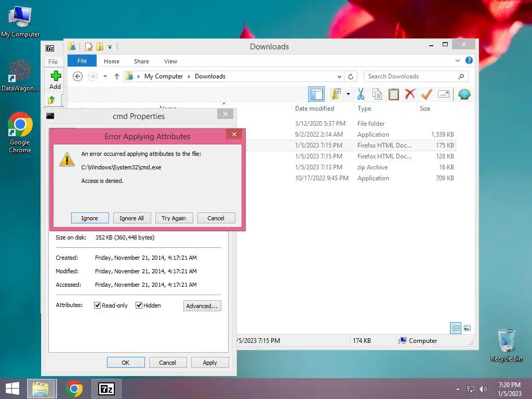Sort by Date modified column header
Image resolution: width=532 pixels, height=399 pixels.
322,109
